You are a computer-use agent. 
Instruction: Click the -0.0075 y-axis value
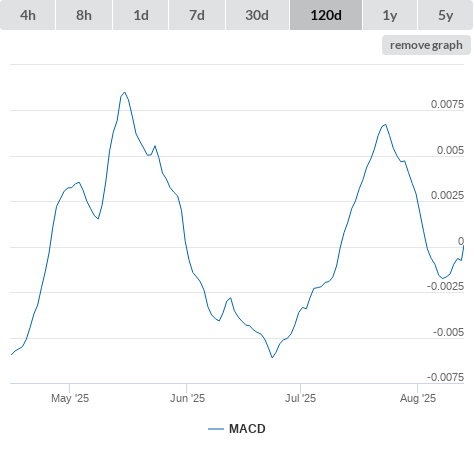coord(446,377)
